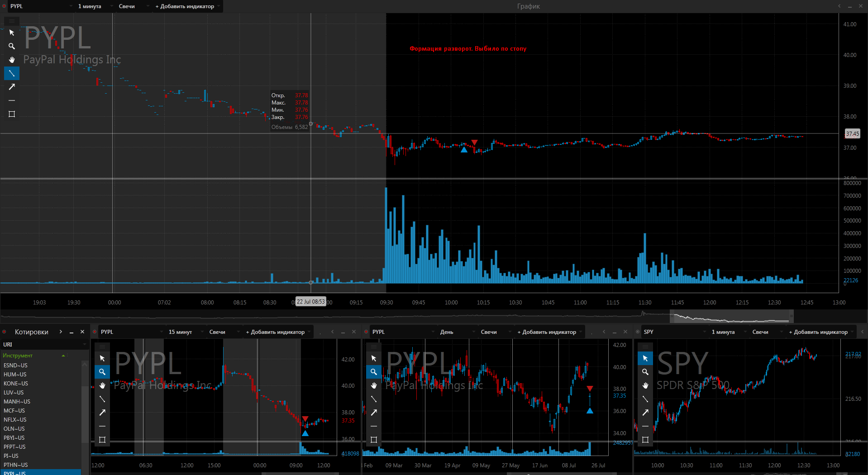Screen dimensions: 868x475
Task: Click 'Добавить индикатор' in main chart
Action: 187,6
